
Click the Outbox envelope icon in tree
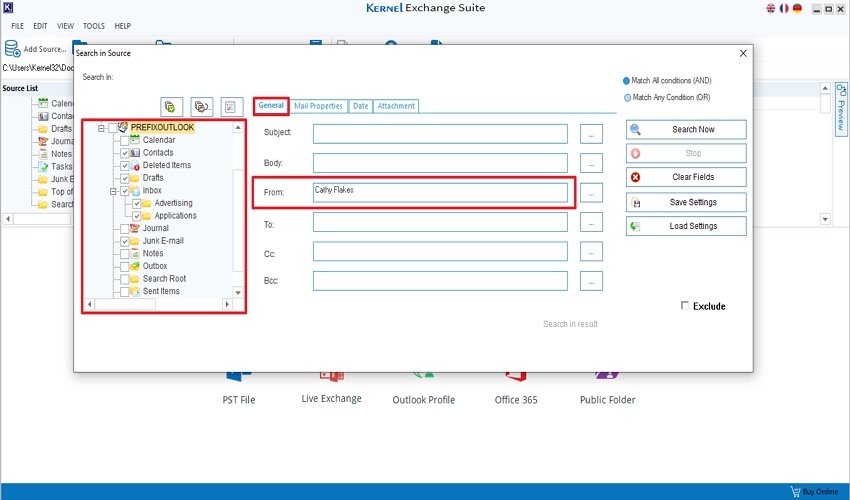[135, 266]
